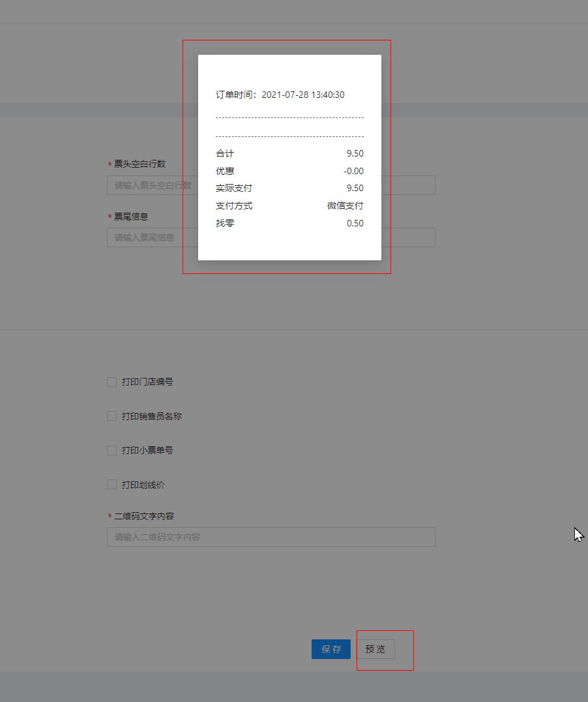Select the 实际支付 row in the receipt
Viewport: 588px width, 702px height.
[x=289, y=188]
